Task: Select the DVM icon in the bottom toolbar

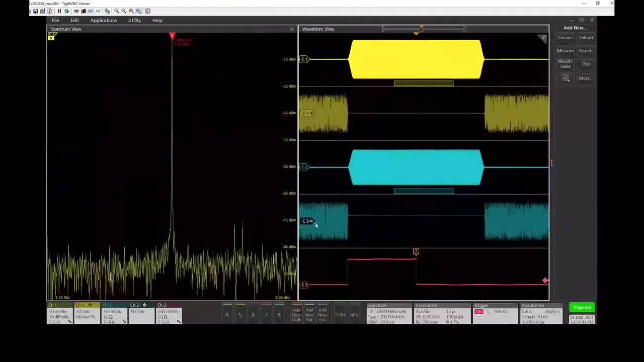Action: (340, 314)
